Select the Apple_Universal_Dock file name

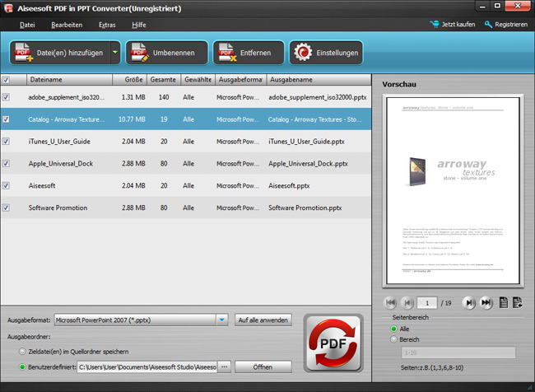coord(61,164)
